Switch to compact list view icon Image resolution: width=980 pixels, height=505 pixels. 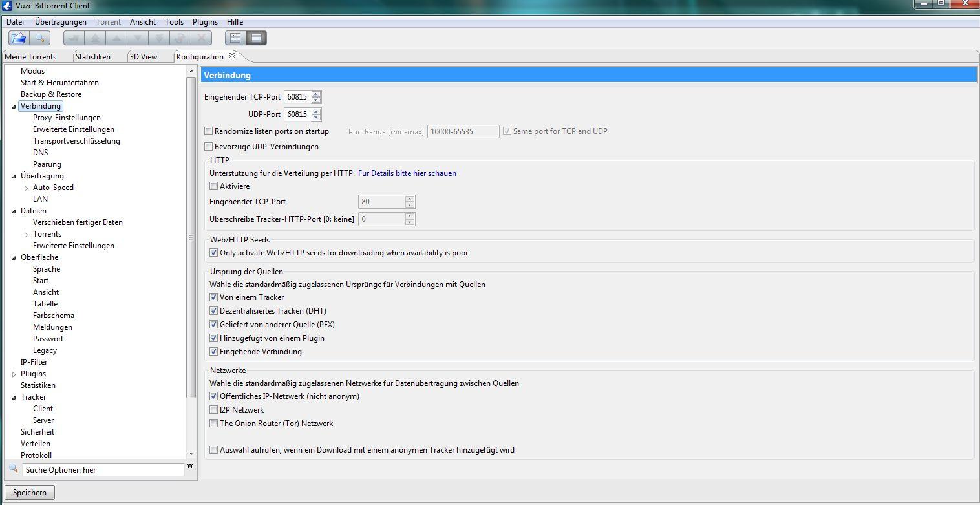[236, 38]
